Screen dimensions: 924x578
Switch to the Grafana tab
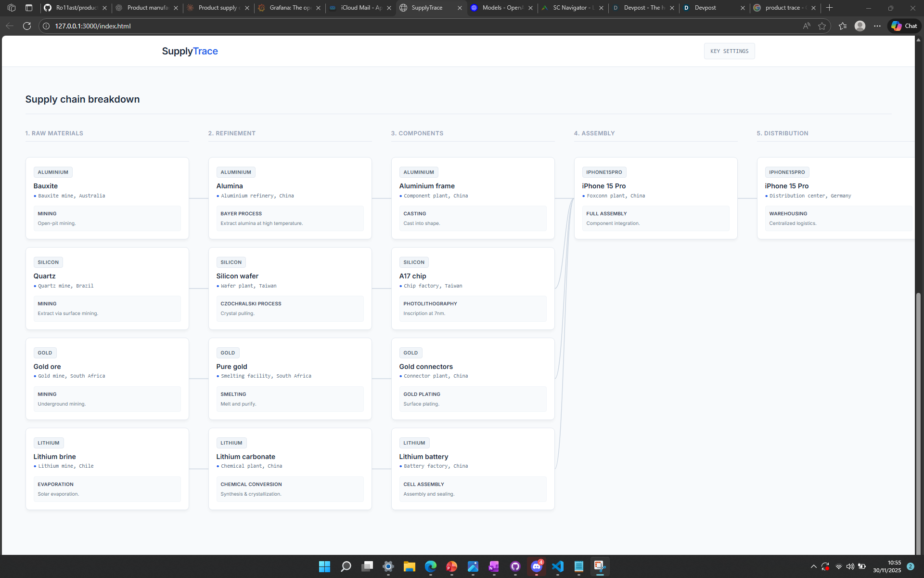290,8
